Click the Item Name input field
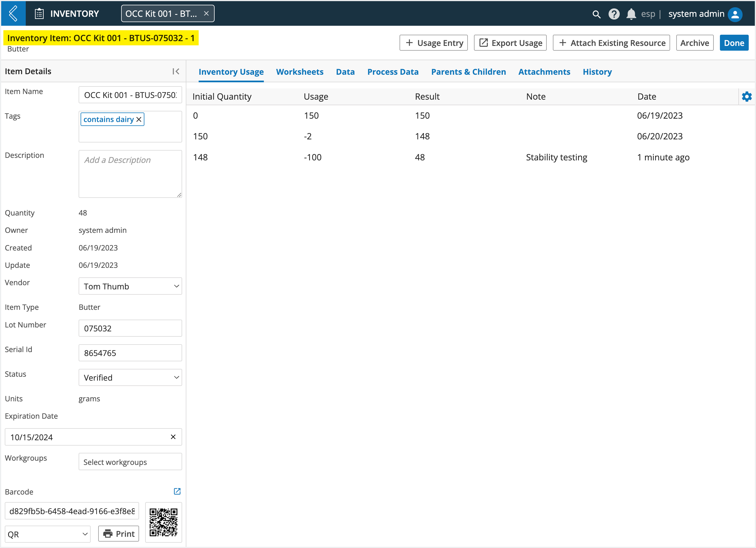The image size is (756, 548). point(130,95)
